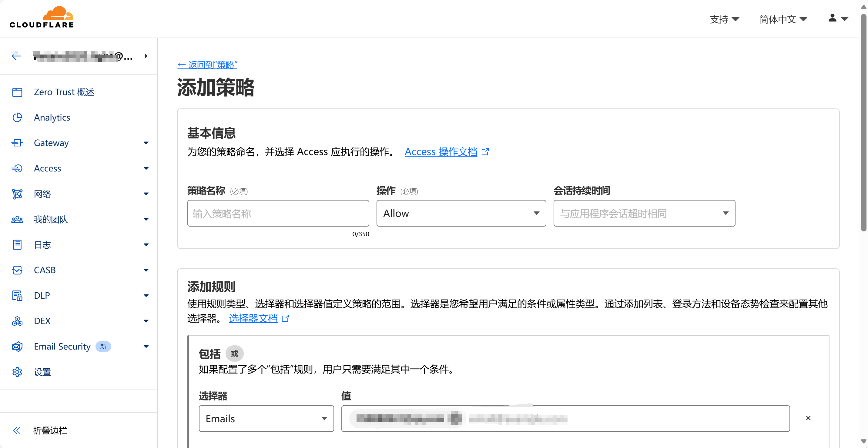Click the Zero Trust overview window icon
The height and width of the screenshot is (448, 868).
pyautogui.click(x=17, y=92)
